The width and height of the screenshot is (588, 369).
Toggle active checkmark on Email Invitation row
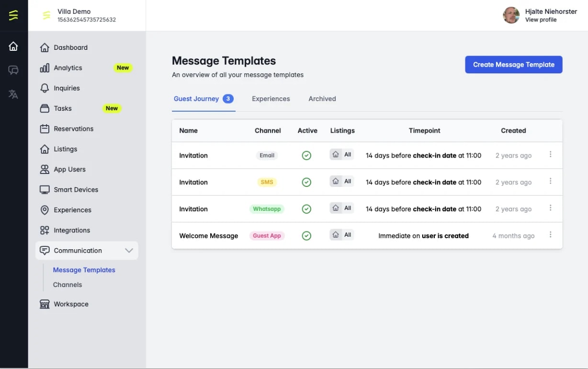(x=306, y=155)
